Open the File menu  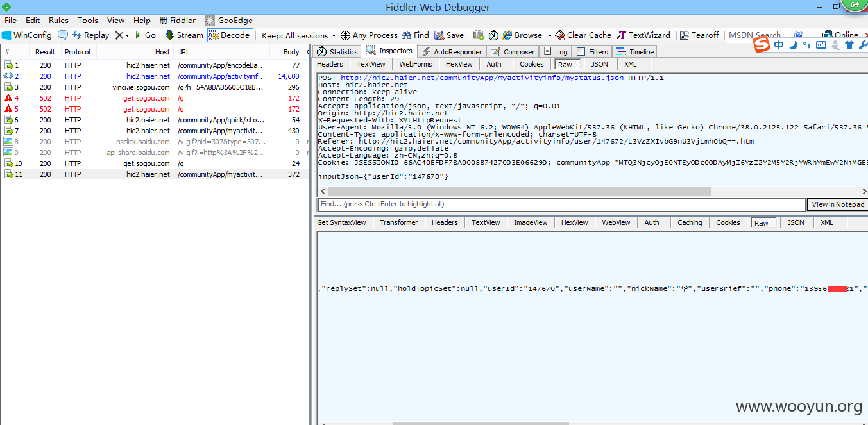(x=10, y=20)
